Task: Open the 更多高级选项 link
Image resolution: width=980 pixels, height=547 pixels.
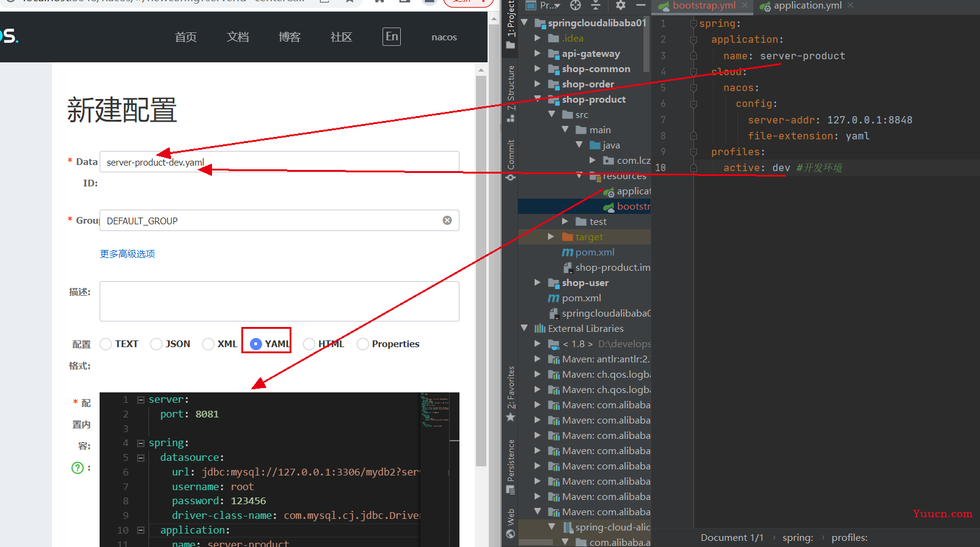Action: [128, 254]
